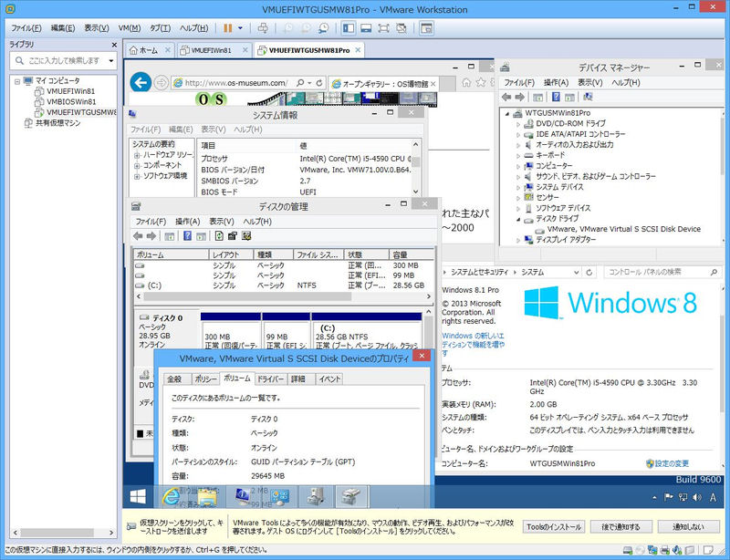Expand コンポーネント in システム情報
The image size is (730, 560).
[137, 166]
